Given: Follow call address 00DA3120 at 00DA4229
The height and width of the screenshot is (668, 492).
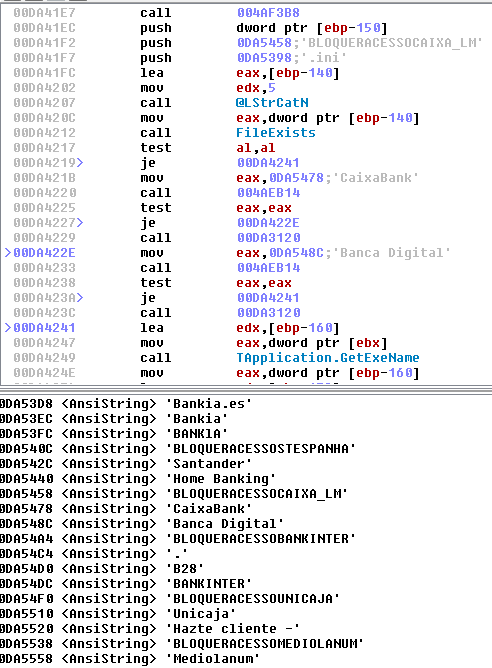Looking at the screenshot, I should 268,238.
